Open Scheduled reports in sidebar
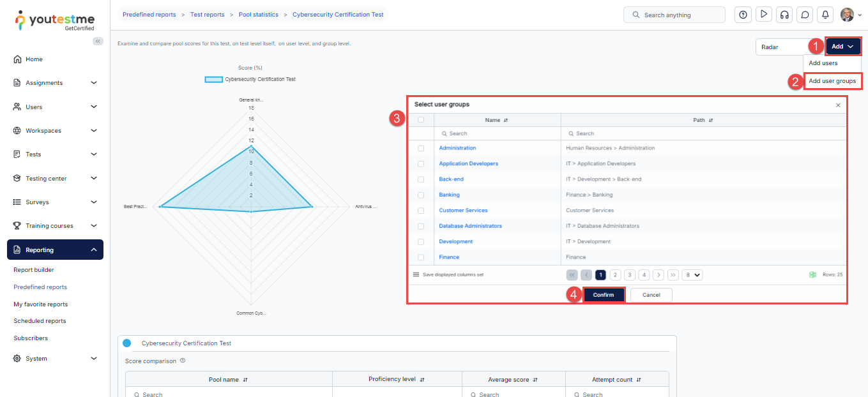This screenshot has height=397, width=868. coord(40,321)
